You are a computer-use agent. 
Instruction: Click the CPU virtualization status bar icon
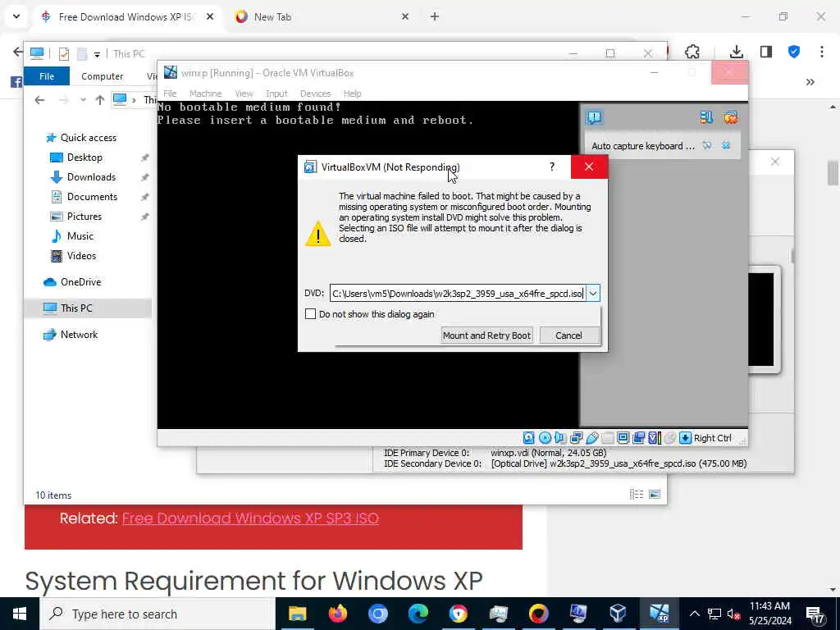pos(655,438)
